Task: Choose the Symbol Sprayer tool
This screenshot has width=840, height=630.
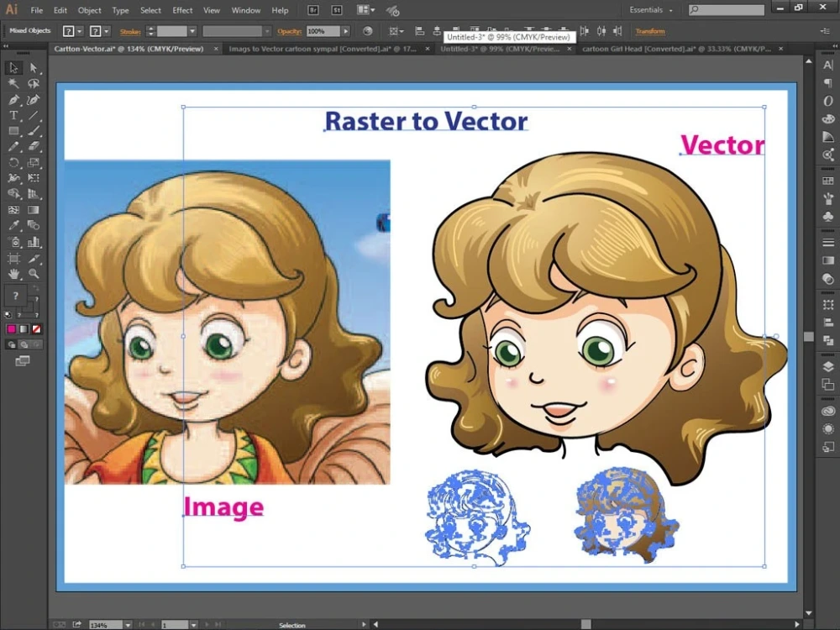Action: 14,242
